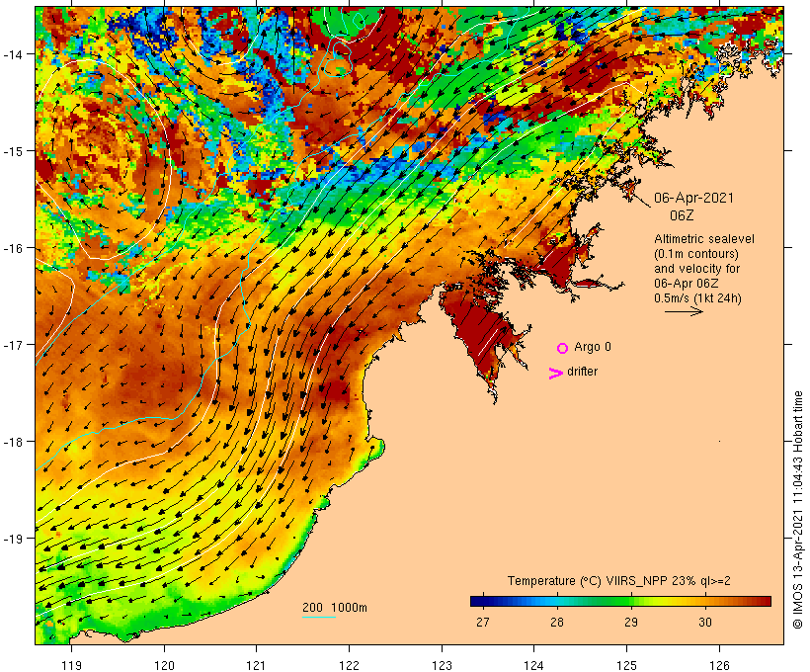Click the cyan 200 1000m depth contour line sample
Image resolution: width=810 pixels, height=672 pixels.
click(319, 617)
